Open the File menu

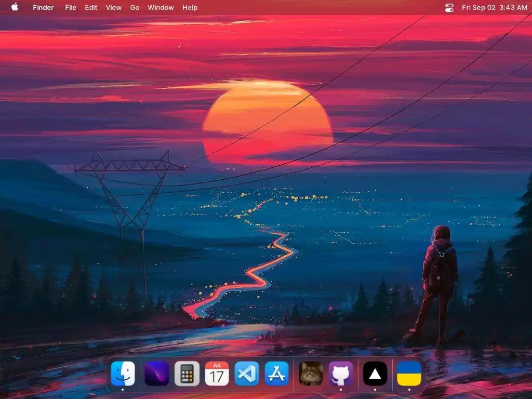click(71, 7)
